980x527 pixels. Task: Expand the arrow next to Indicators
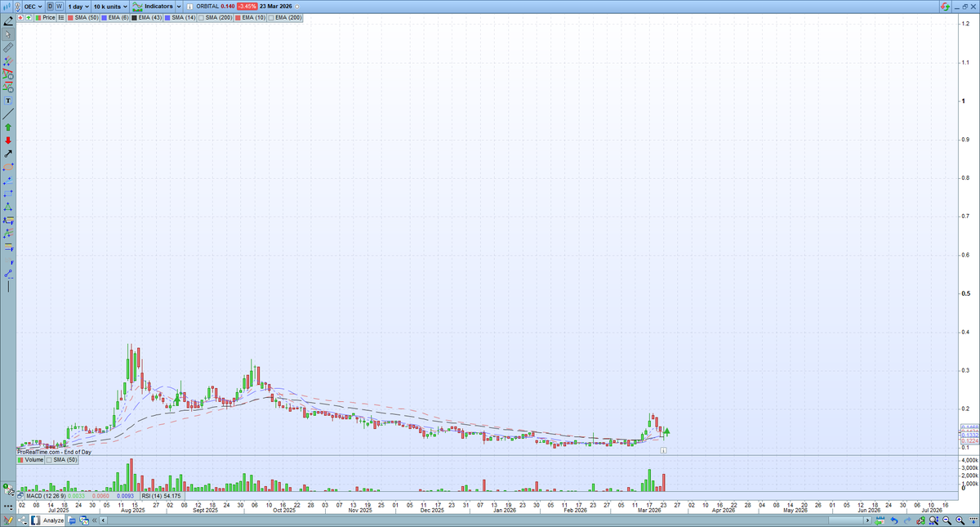click(x=178, y=7)
